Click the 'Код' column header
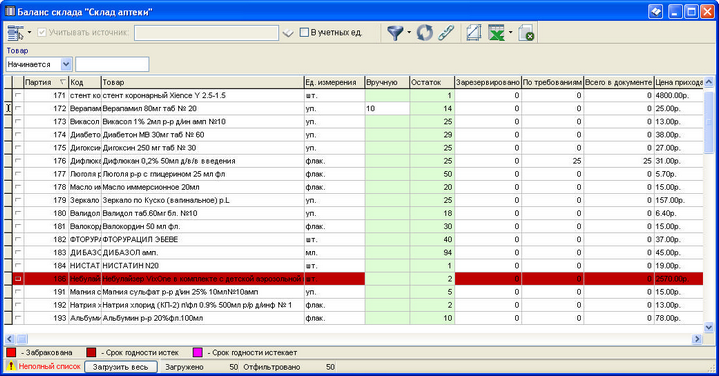This screenshot has width=719, height=376. pos(85,82)
